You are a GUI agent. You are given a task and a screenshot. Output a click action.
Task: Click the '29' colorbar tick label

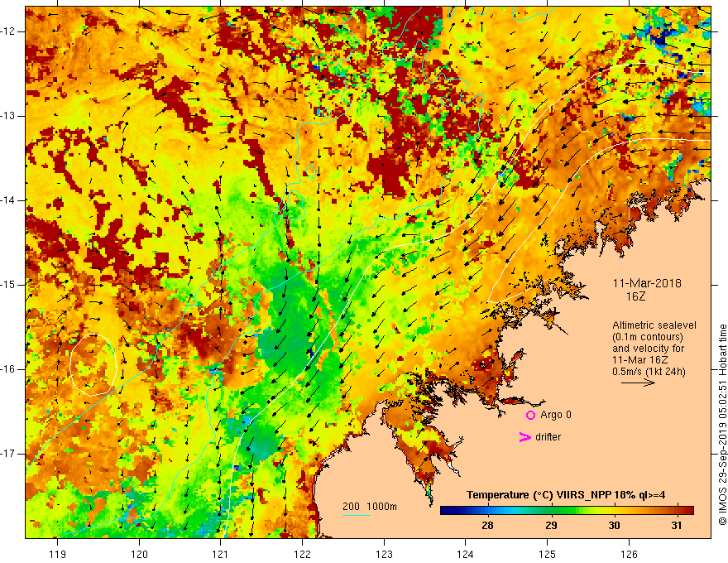(x=551, y=526)
